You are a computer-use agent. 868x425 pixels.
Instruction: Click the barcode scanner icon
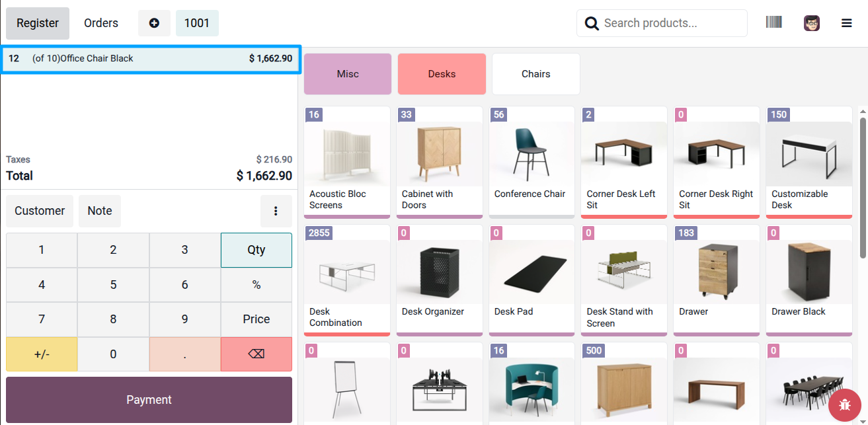click(773, 22)
